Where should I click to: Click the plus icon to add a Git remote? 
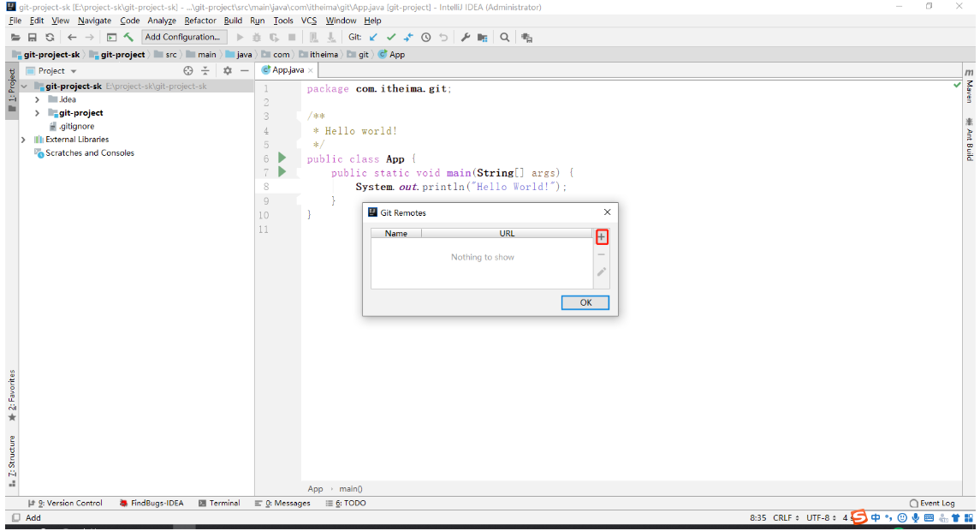point(601,237)
